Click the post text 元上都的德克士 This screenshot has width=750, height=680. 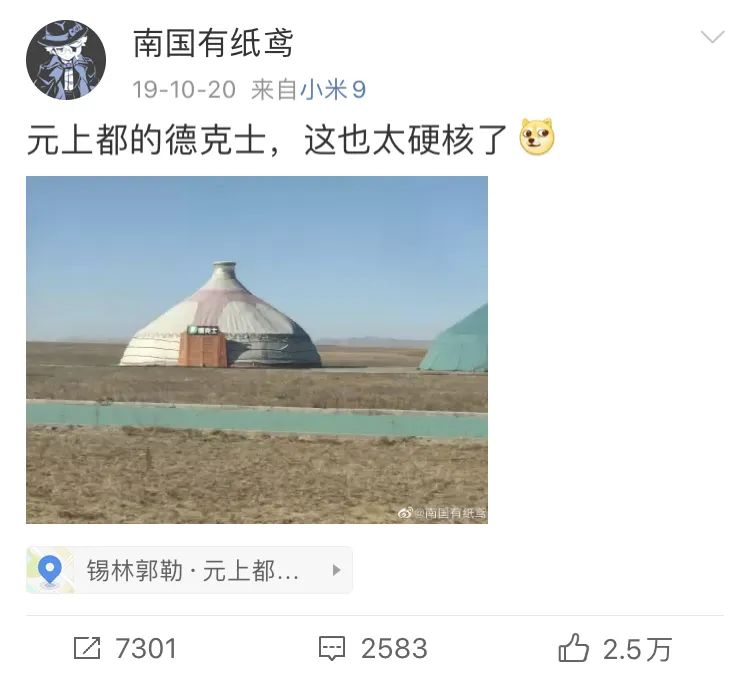tap(146, 140)
